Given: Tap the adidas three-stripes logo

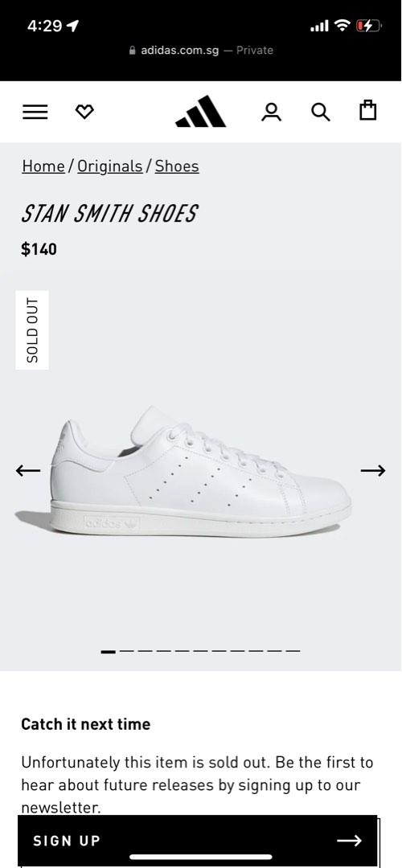Looking at the screenshot, I should click(200, 111).
